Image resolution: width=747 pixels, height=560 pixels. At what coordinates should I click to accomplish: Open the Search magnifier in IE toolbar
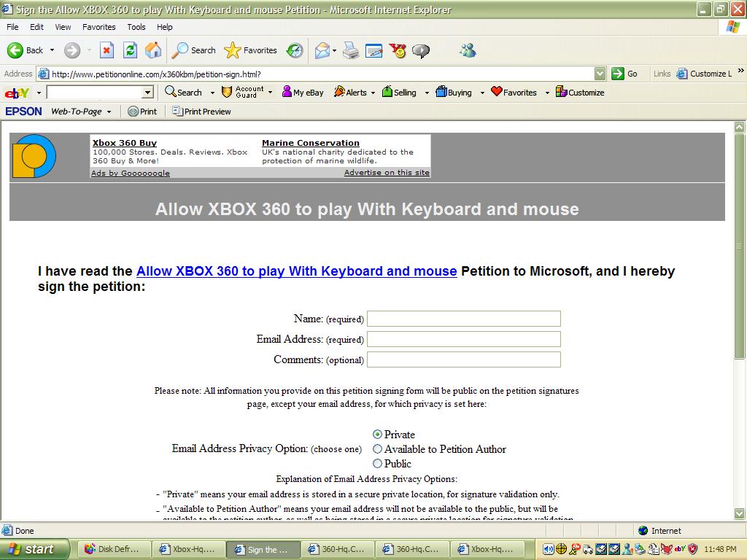[x=193, y=50]
